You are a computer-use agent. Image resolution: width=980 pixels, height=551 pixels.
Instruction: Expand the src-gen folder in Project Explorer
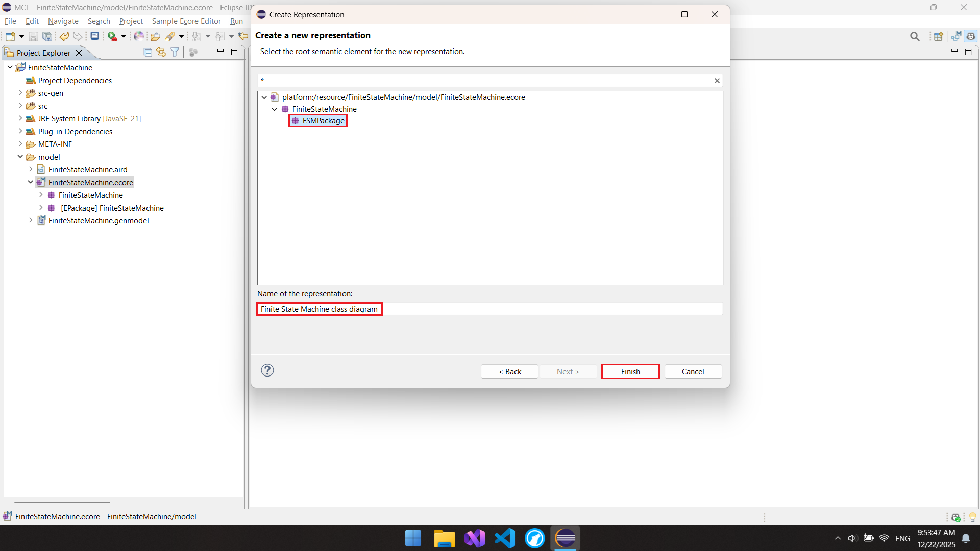[20, 93]
